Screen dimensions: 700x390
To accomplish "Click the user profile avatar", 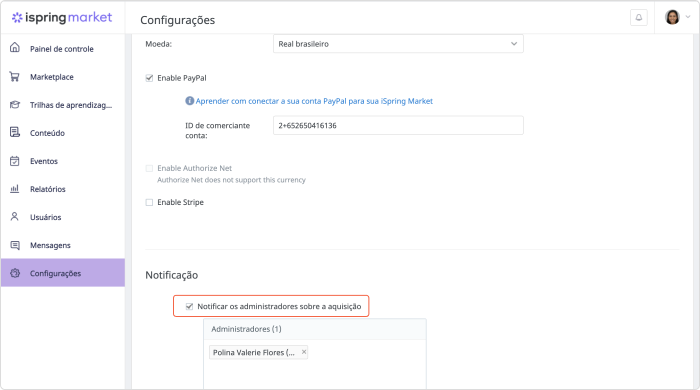I will (672, 17).
